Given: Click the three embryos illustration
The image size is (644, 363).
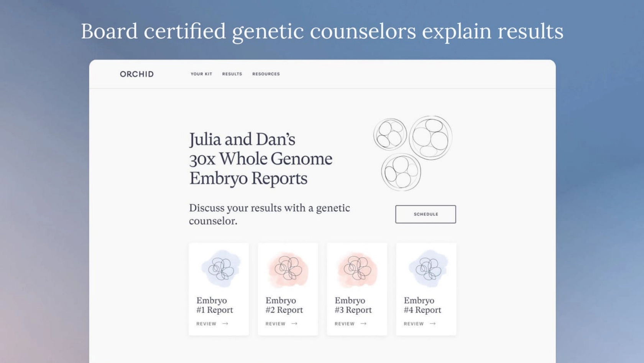Looking at the screenshot, I should (x=413, y=152).
